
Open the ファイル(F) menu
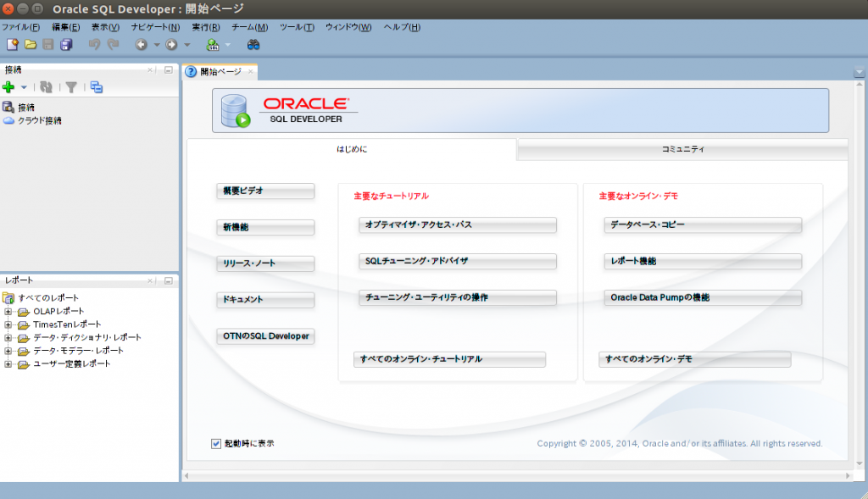(x=20, y=27)
